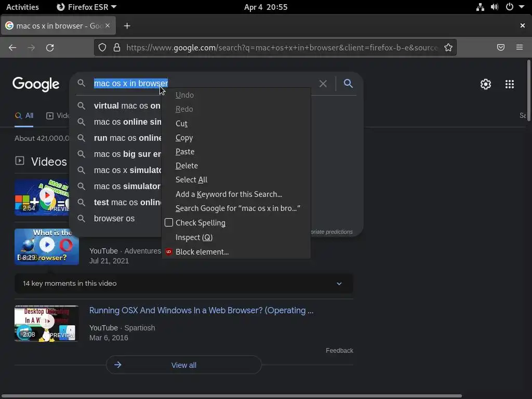Go back using the browser back arrow

pos(12,47)
